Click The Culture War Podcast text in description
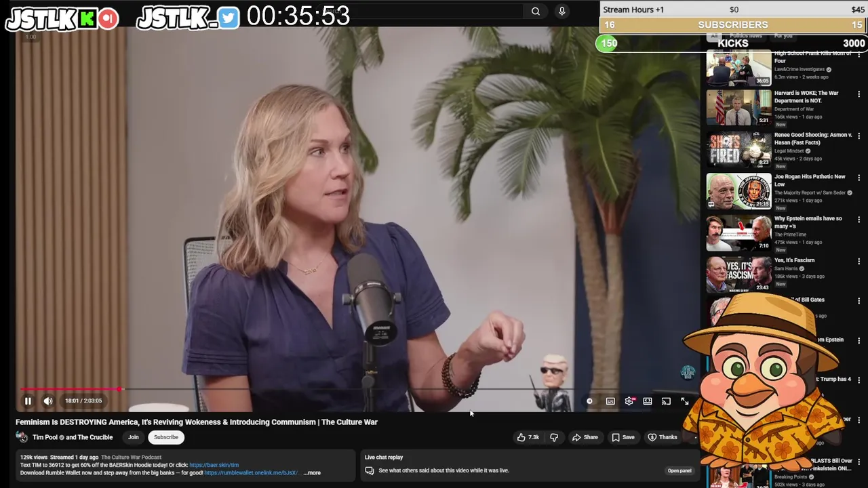Viewport: 868px width, 488px height. click(x=132, y=457)
